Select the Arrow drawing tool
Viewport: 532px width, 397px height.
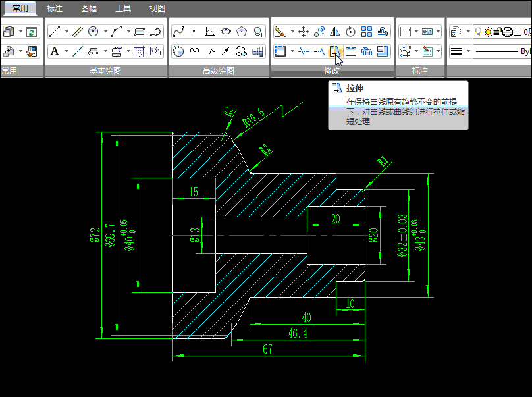(226, 51)
